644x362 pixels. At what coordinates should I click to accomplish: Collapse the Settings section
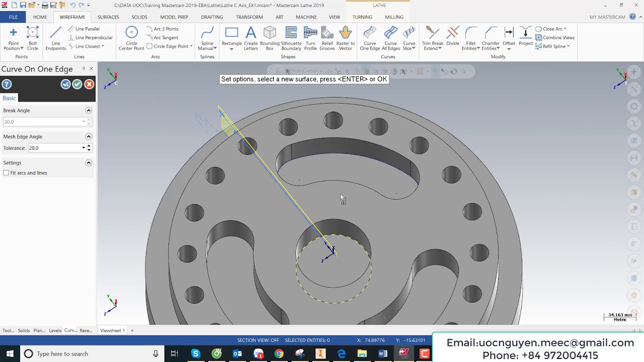(x=89, y=163)
